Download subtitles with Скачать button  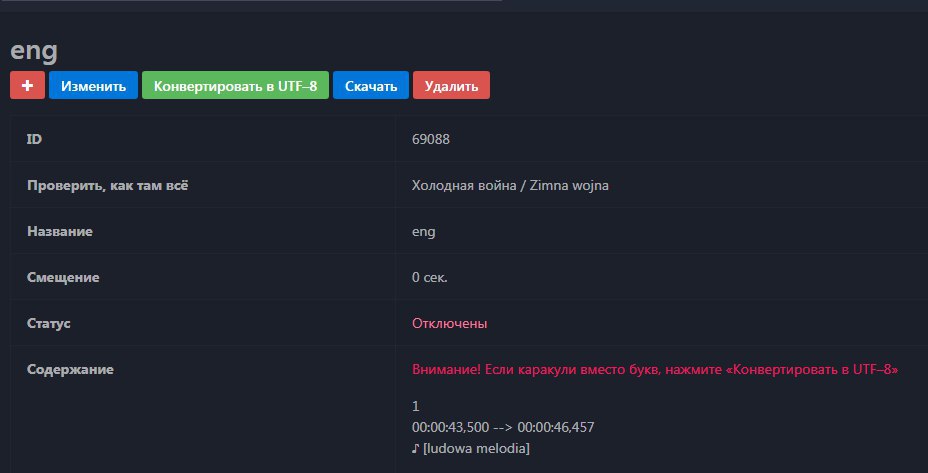371,85
